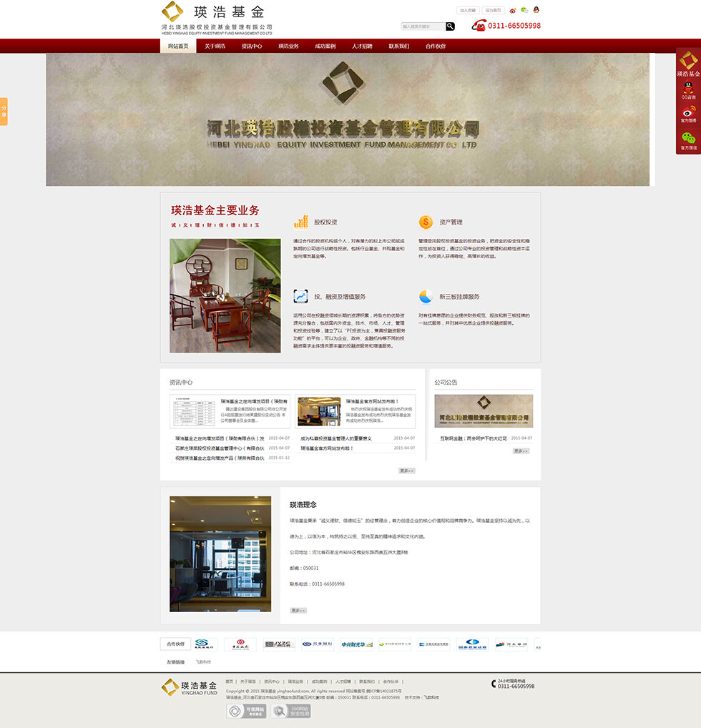Open the 瑛浩业务 navigation menu item
The height and width of the screenshot is (728, 701).
[x=288, y=46]
